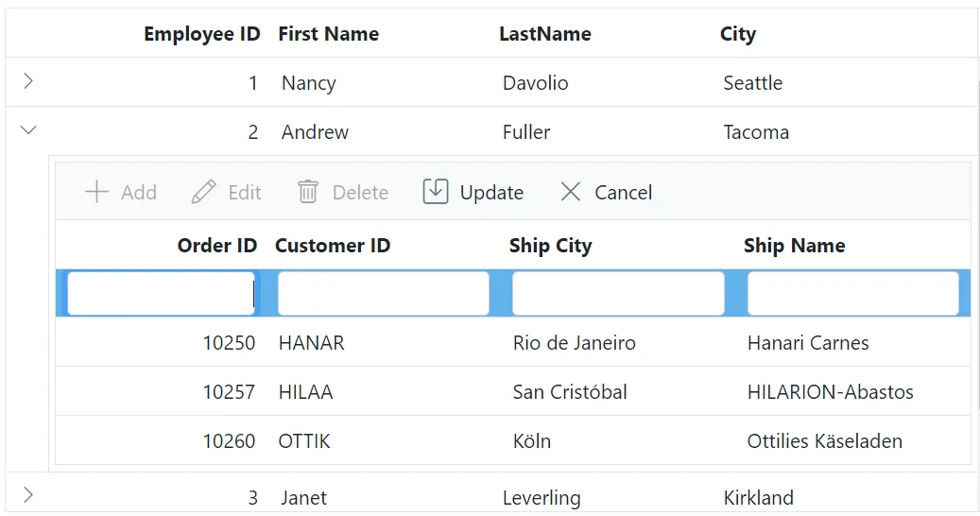The image size is (980, 516).
Task: Select the HILAA customer cell
Action: [305, 392]
